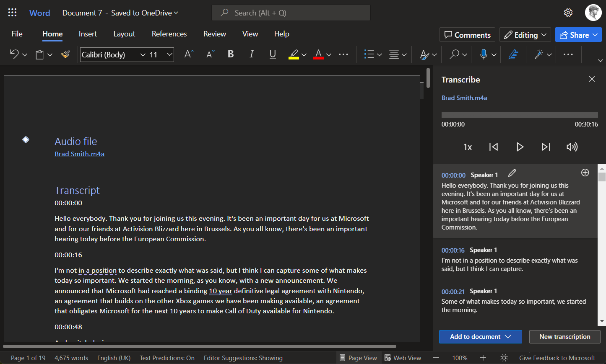Open the font name dropdown

(143, 54)
